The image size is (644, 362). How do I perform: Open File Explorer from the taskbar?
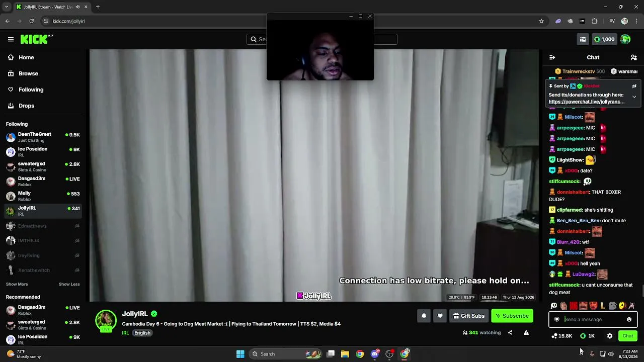pos(345,354)
